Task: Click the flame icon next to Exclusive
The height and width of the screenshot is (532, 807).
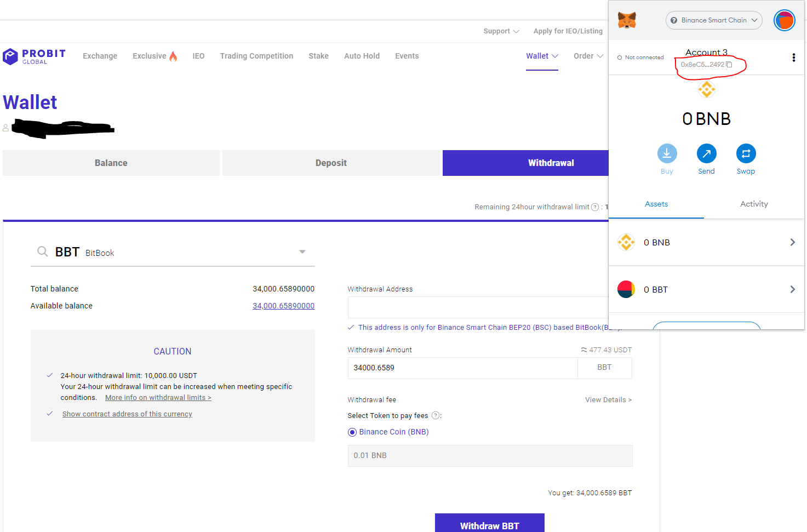Action: coord(173,56)
